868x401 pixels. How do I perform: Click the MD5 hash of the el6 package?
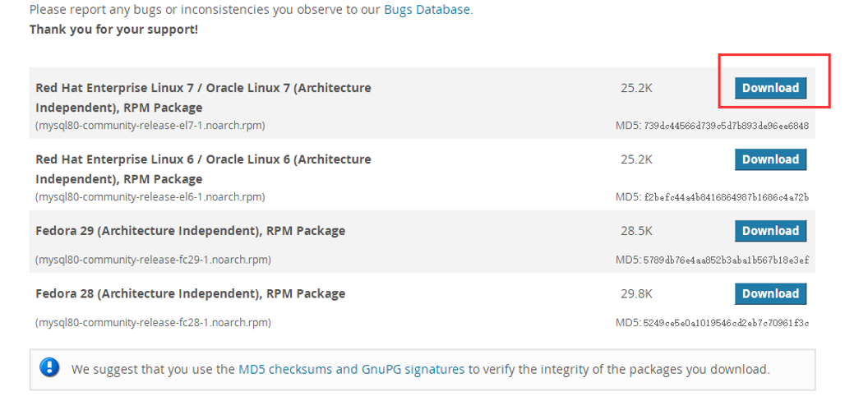[726, 197]
